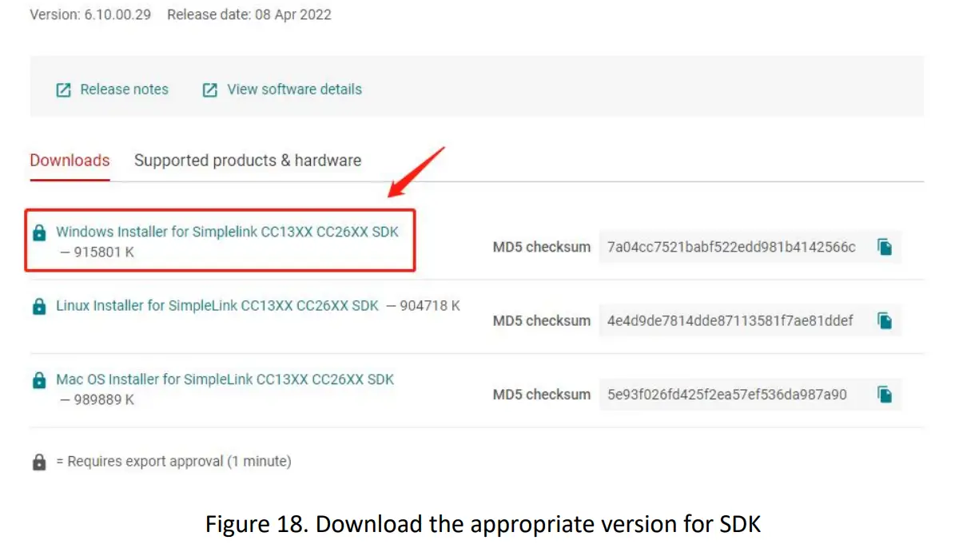The image size is (955, 560).
Task: Open the Release notes link
Action: click(x=124, y=89)
